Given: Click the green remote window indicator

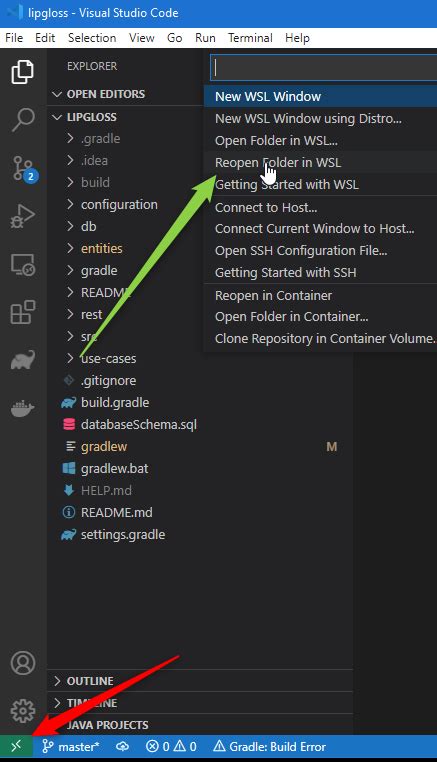Looking at the screenshot, I should (x=17, y=746).
